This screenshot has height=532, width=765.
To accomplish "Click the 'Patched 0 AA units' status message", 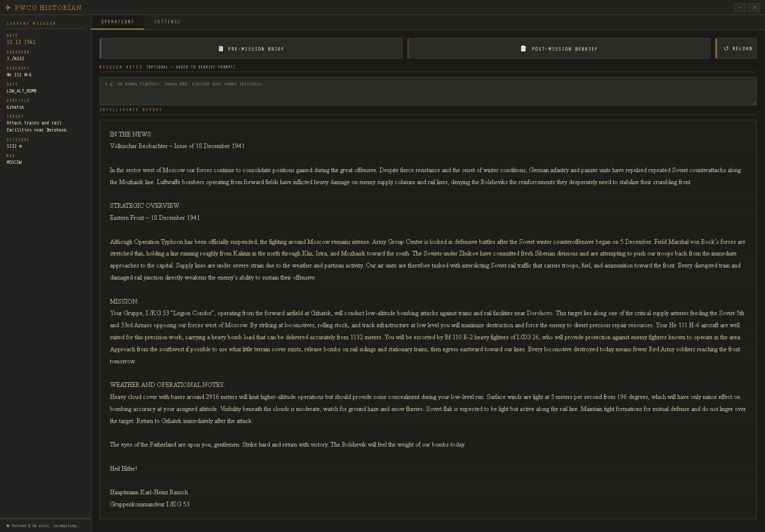I will (46, 526).
